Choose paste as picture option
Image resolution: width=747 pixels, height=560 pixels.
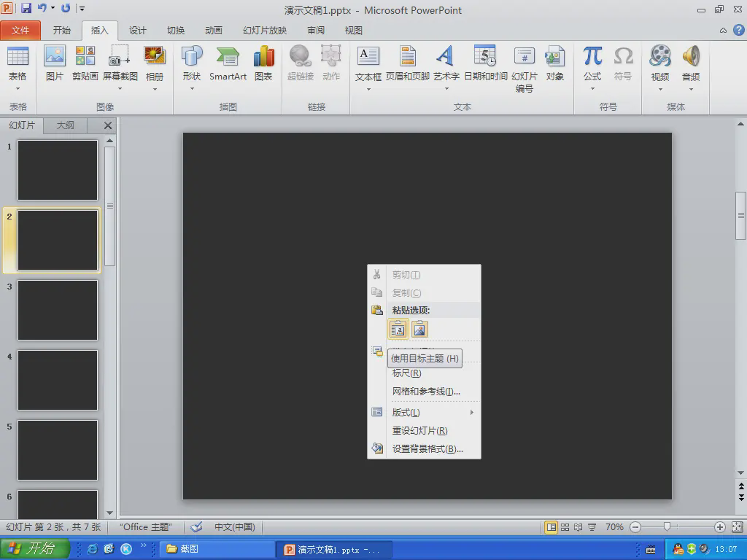419,330
